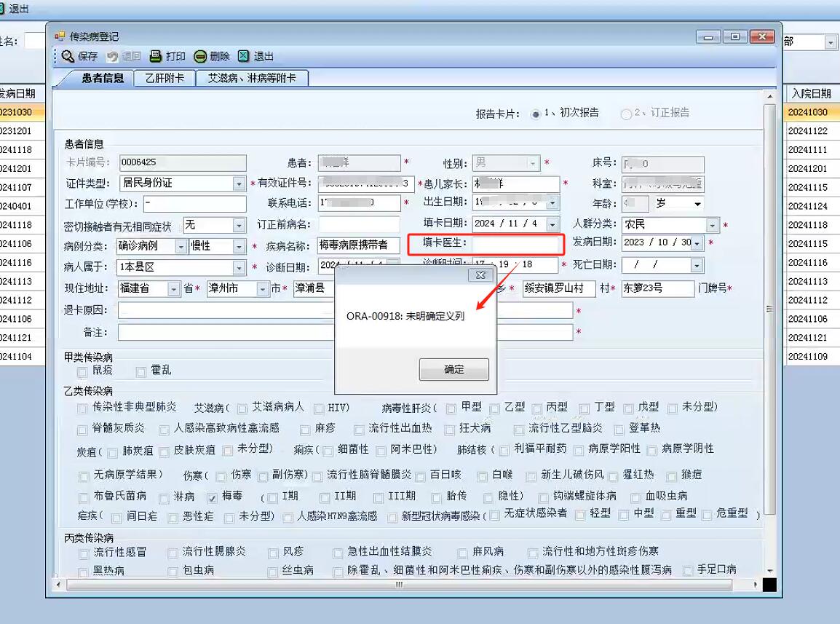Click the 删除 (delete) toolbar icon
This screenshot has width=840, height=624.
pos(200,56)
